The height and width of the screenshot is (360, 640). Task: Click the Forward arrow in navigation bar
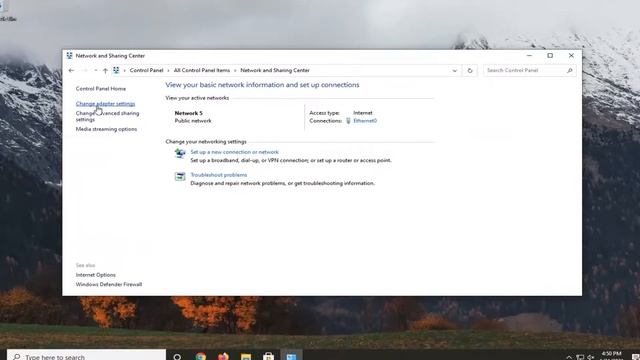(85, 71)
